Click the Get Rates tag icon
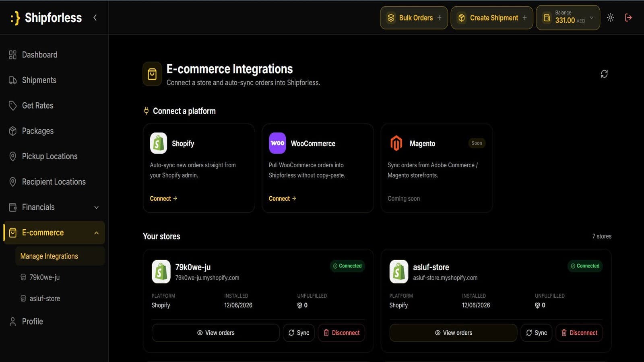Viewport: 644px width, 362px height. [x=13, y=105]
